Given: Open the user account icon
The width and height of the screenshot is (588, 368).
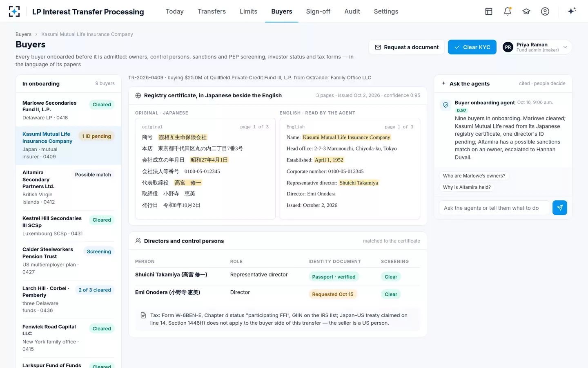Looking at the screenshot, I should click(x=545, y=11).
